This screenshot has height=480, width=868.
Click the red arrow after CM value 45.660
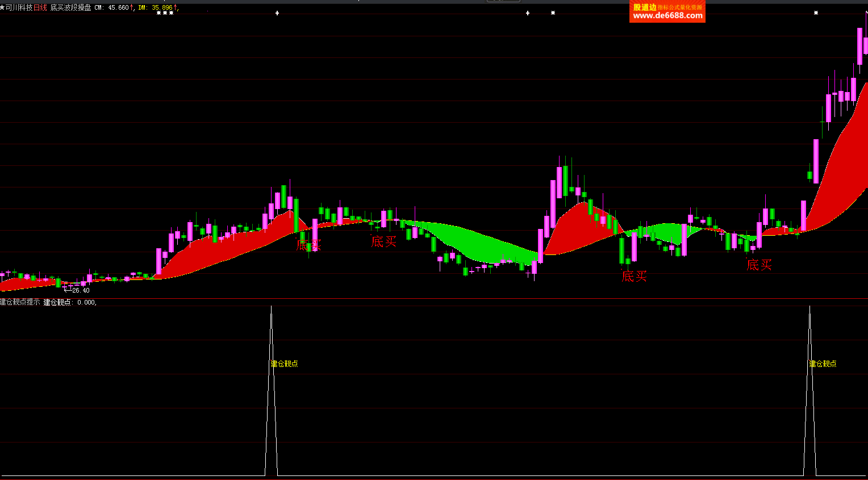point(132,7)
